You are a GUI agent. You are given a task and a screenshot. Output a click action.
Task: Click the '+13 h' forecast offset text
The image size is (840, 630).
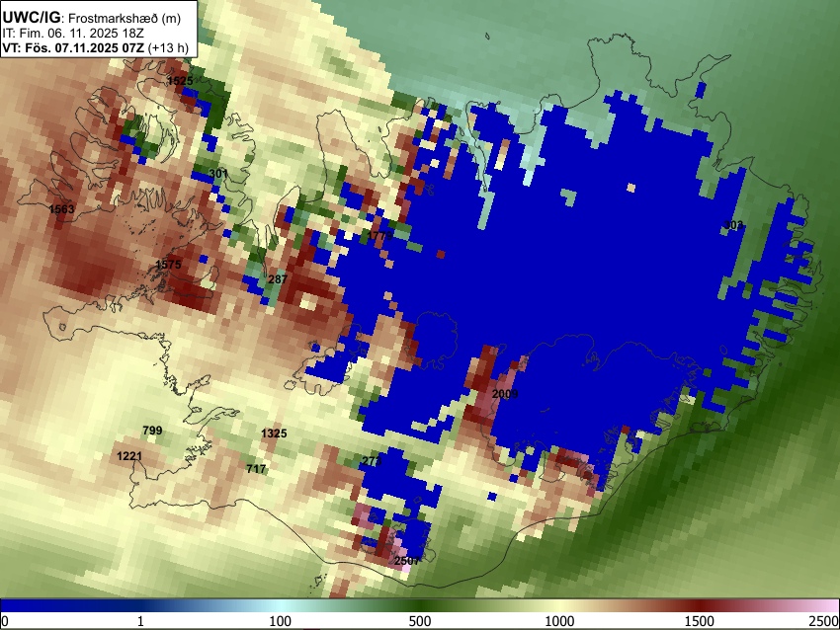pyautogui.click(x=169, y=47)
